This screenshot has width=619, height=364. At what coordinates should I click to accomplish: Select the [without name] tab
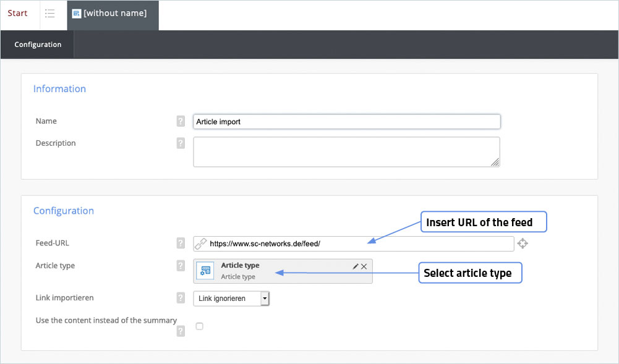pyautogui.click(x=113, y=15)
